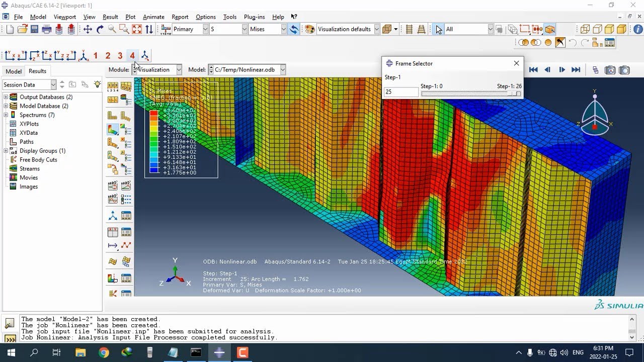Activate the Magnify view tool
This screenshot has width=644, height=362.
112,29
